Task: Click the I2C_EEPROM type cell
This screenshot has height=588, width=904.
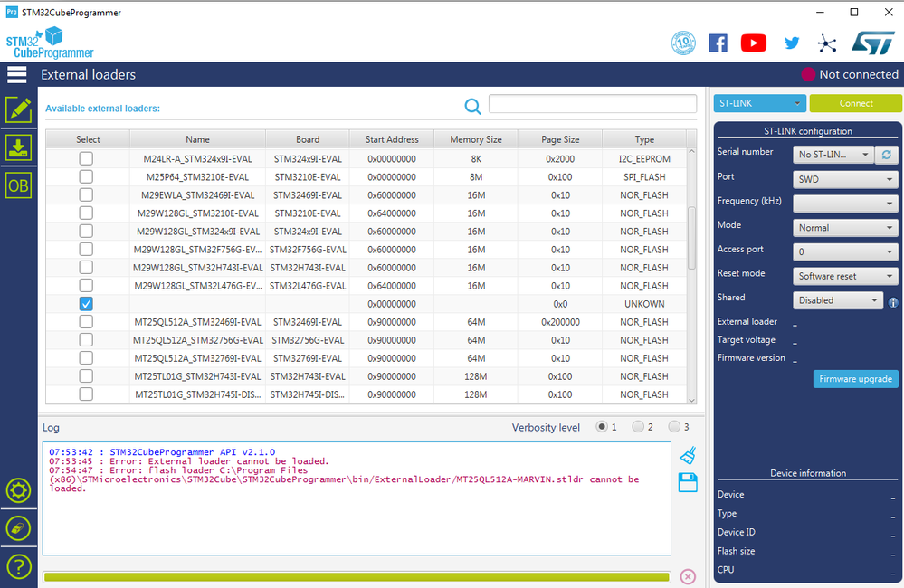Action: [644, 159]
